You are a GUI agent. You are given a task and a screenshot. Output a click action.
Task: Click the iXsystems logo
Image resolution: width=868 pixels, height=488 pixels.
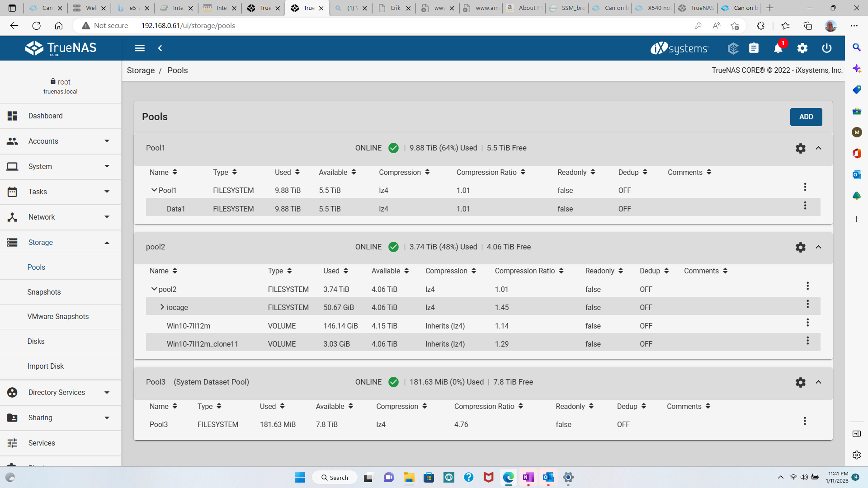tap(679, 48)
